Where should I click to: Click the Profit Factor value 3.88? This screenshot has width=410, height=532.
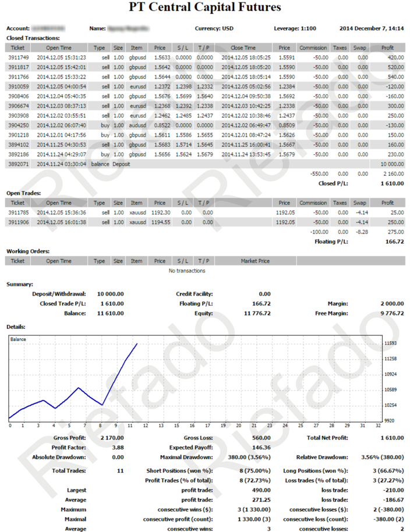pyautogui.click(x=118, y=448)
